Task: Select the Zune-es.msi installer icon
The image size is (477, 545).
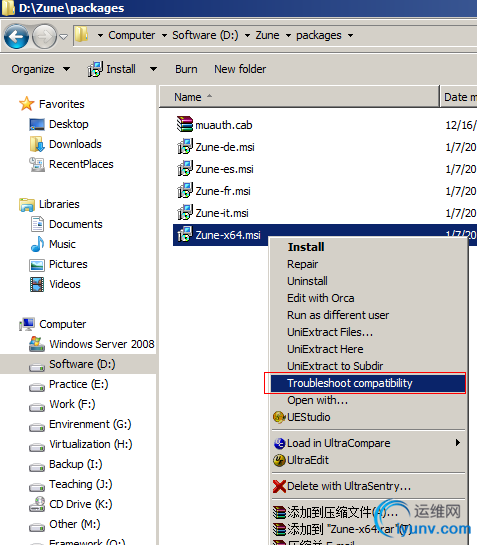Action: pyautogui.click(x=185, y=168)
